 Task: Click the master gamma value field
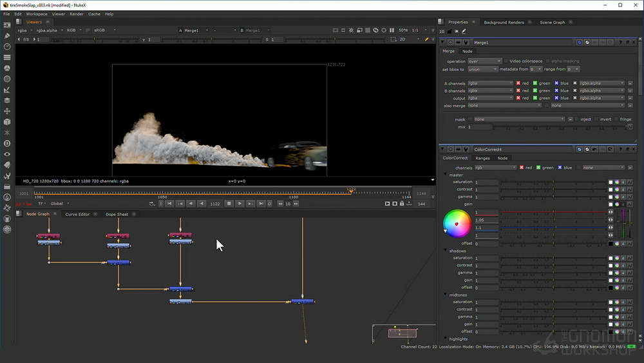point(487,197)
